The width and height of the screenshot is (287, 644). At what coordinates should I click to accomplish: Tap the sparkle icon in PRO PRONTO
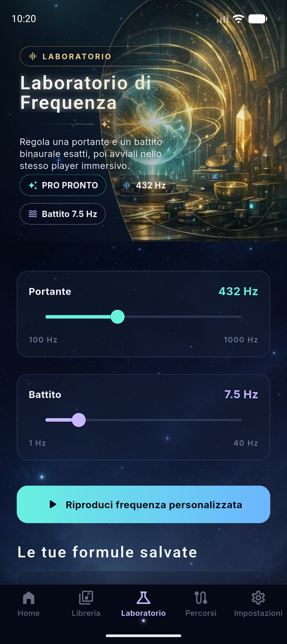(x=33, y=185)
